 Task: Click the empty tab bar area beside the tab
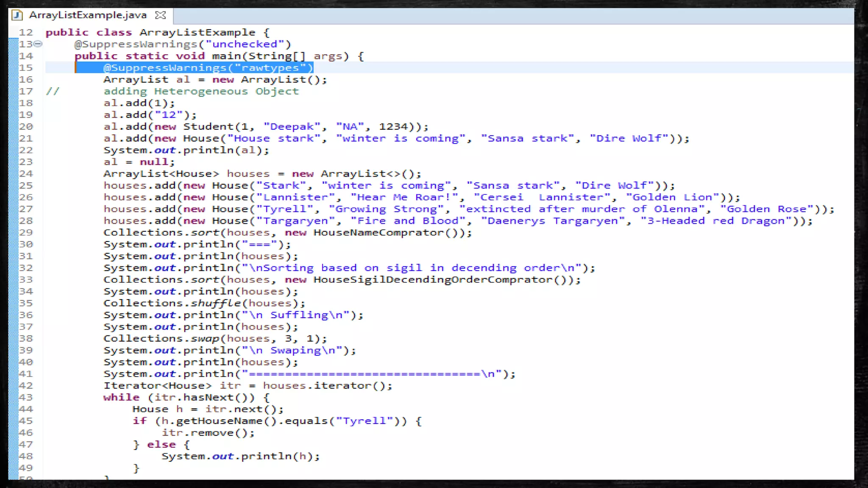509,16
